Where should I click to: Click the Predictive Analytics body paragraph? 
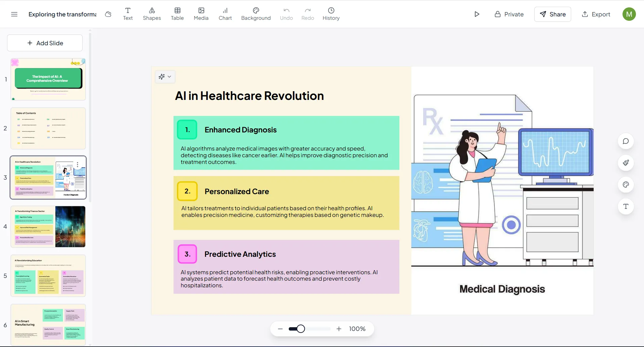click(x=279, y=279)
